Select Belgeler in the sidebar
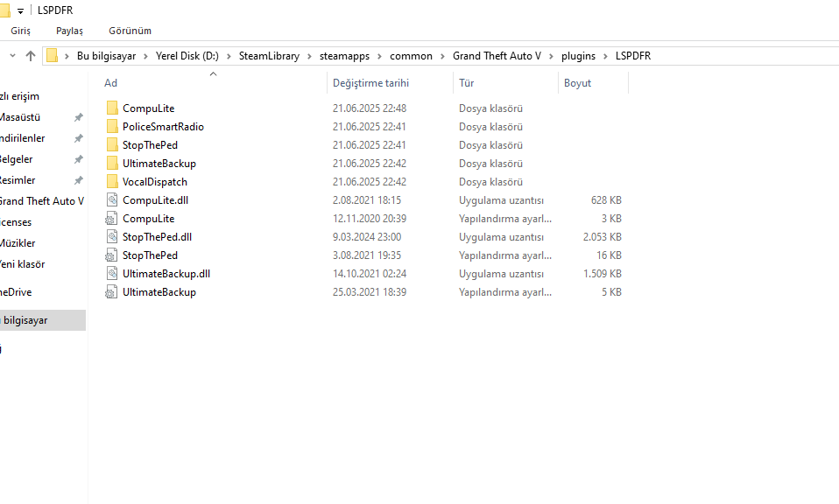The image size is (839, 504). click(x=17, y=159)
